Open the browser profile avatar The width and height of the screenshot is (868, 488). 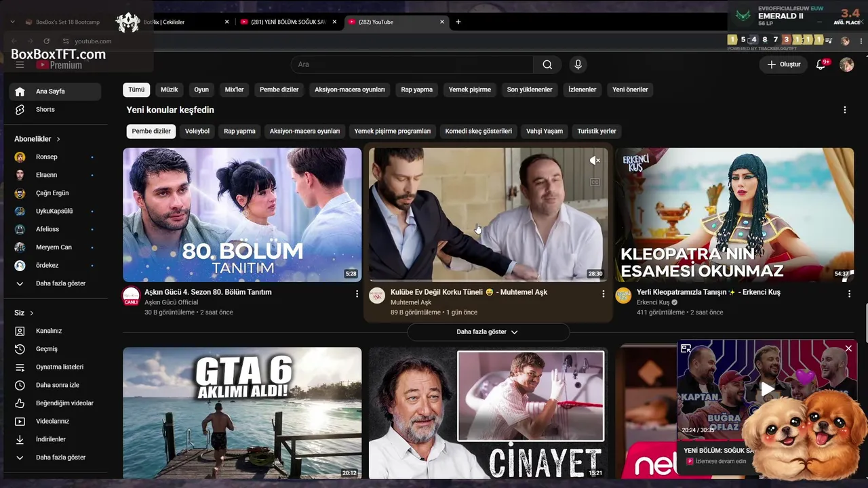coord(845,41)
